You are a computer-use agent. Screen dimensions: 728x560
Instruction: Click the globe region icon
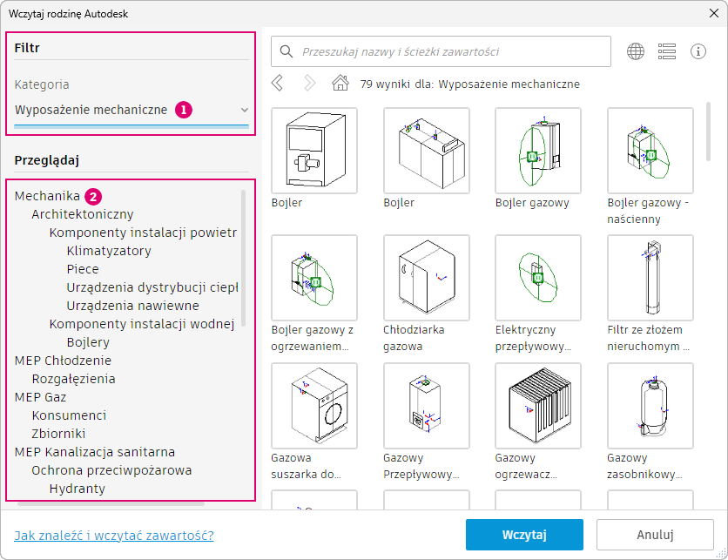tap(636, 51)
